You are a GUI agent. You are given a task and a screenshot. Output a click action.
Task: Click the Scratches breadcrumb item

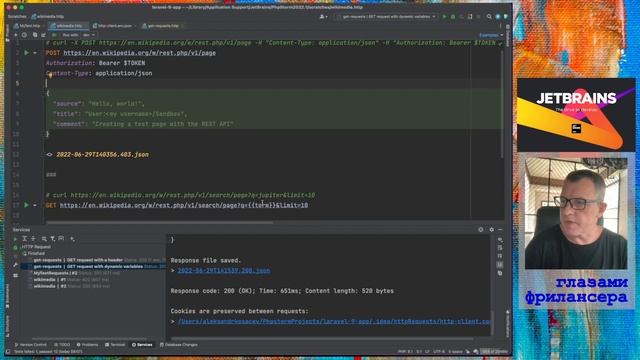click(x=17, y=17)
